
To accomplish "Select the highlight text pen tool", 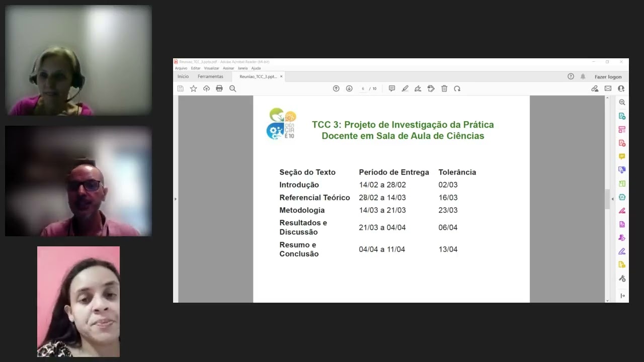I will (x=405, y=88).
